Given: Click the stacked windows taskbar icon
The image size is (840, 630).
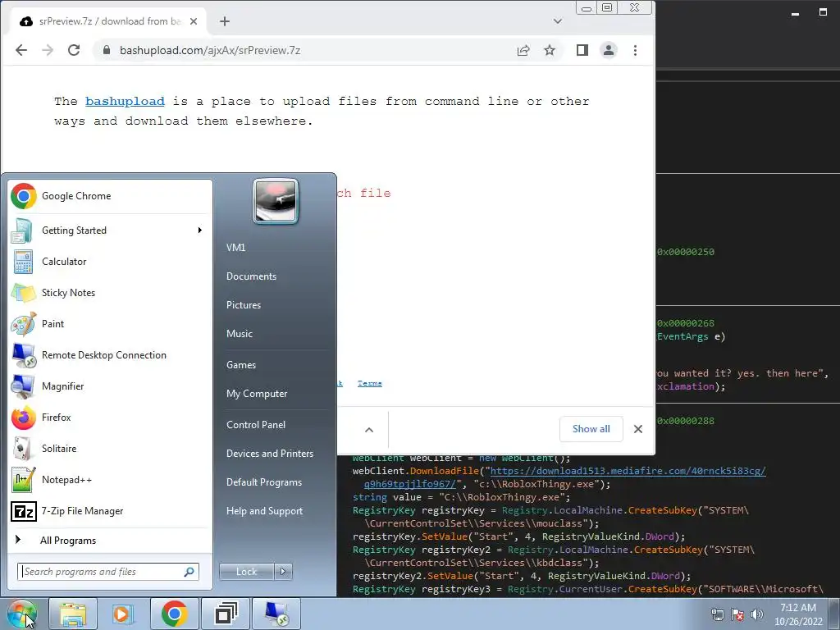Looking at the screenshot, I should 225,614.
